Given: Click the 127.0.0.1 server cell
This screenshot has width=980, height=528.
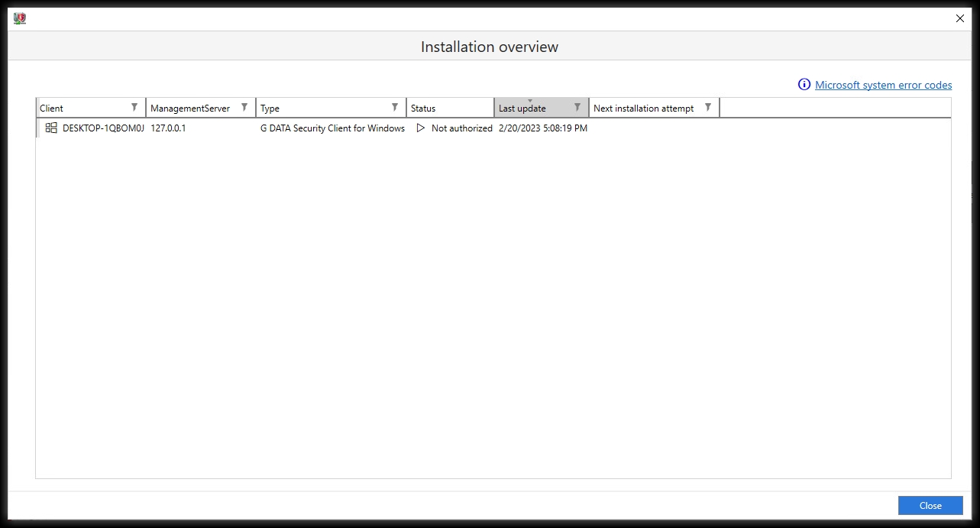Looking at the screenshot, I should tap(168, 128).
